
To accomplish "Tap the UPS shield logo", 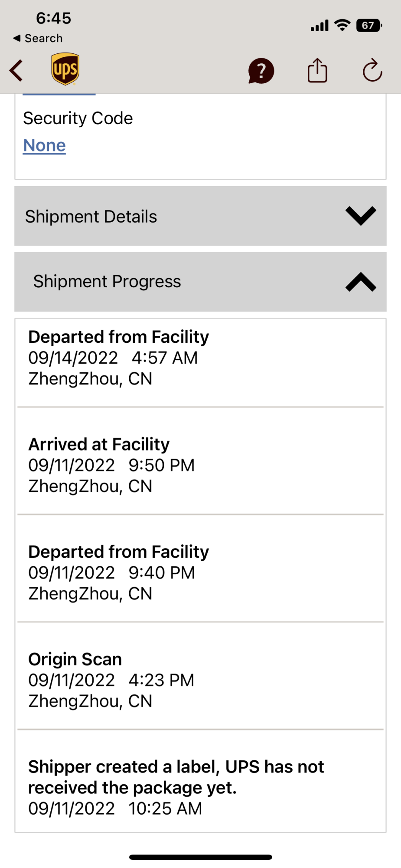I will point(65,69).
